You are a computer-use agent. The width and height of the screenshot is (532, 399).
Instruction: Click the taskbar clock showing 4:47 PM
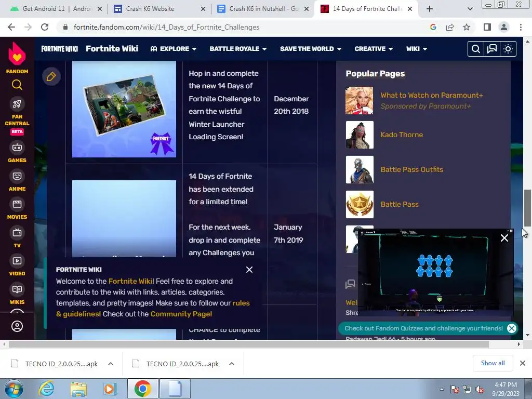click(x=506, y=389)
